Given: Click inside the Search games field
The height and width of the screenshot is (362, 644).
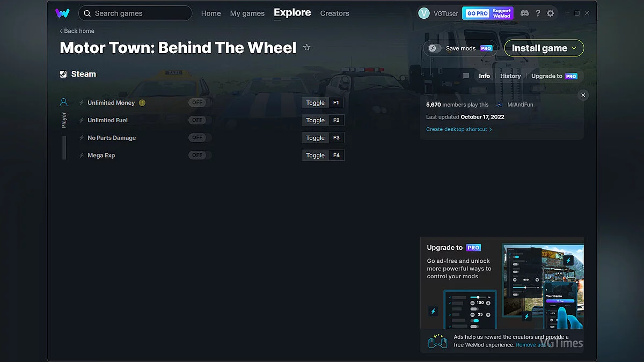Looking at the screenshot, I should [x=134, y=13].
